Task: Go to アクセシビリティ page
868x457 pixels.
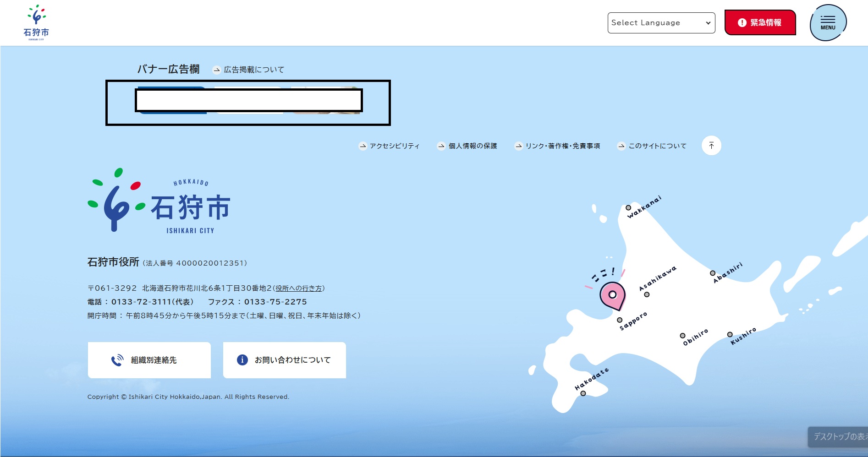Action: 394,146
